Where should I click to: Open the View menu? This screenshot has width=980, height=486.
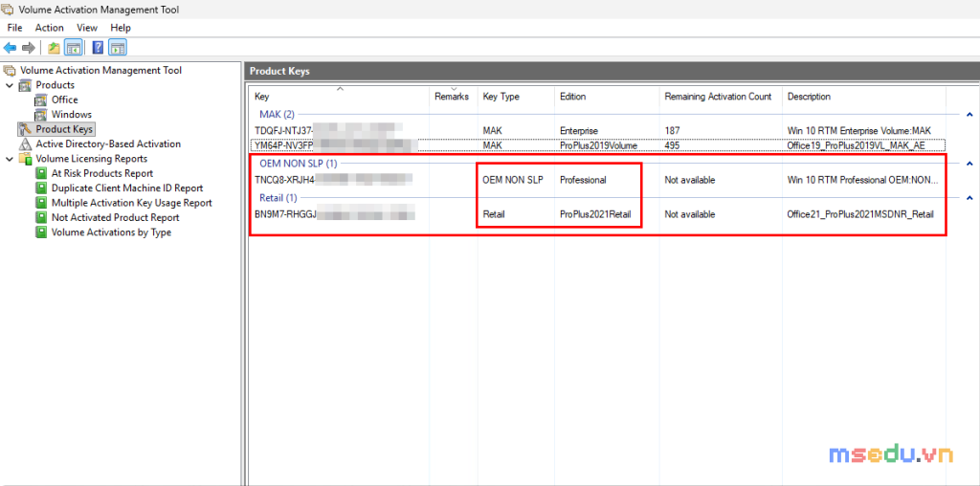click(87, 28)
